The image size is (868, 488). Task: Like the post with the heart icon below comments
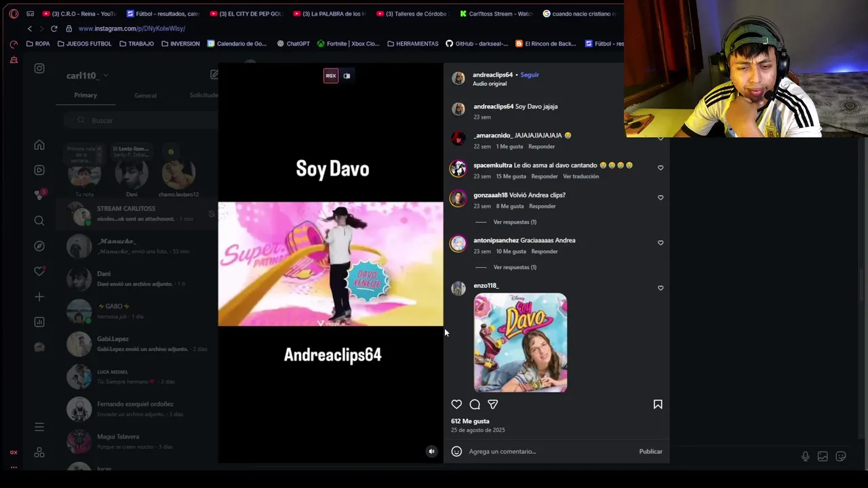click(456, 404)
